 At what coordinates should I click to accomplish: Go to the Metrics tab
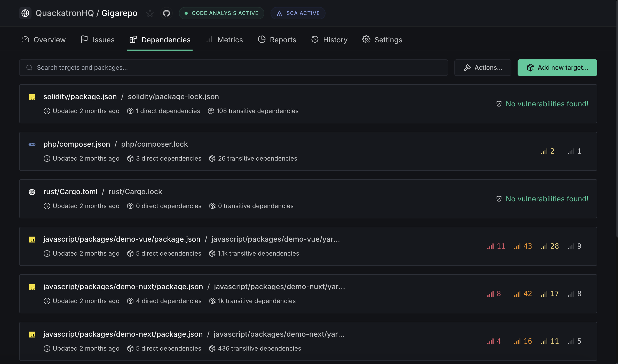click(225, 40)
